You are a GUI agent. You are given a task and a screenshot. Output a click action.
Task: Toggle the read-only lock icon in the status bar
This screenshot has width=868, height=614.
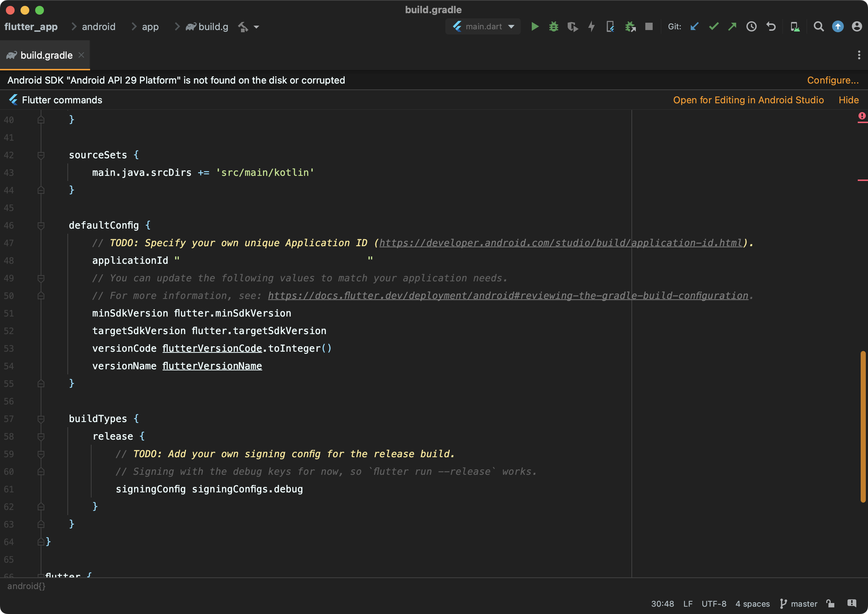point(830,603)
